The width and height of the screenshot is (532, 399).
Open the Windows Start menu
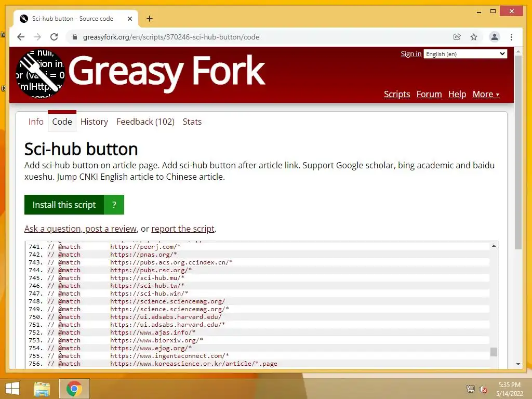[12, 389]
